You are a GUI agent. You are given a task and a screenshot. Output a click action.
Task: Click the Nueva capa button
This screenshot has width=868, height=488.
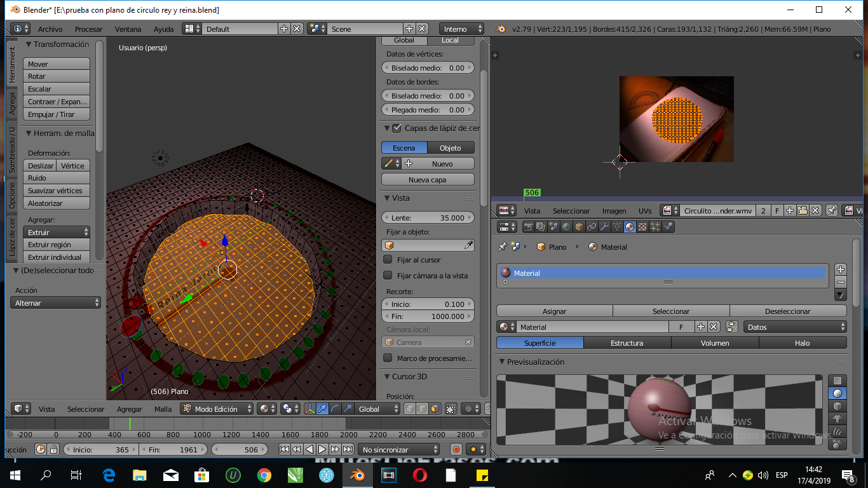click(x=428, y=180)
